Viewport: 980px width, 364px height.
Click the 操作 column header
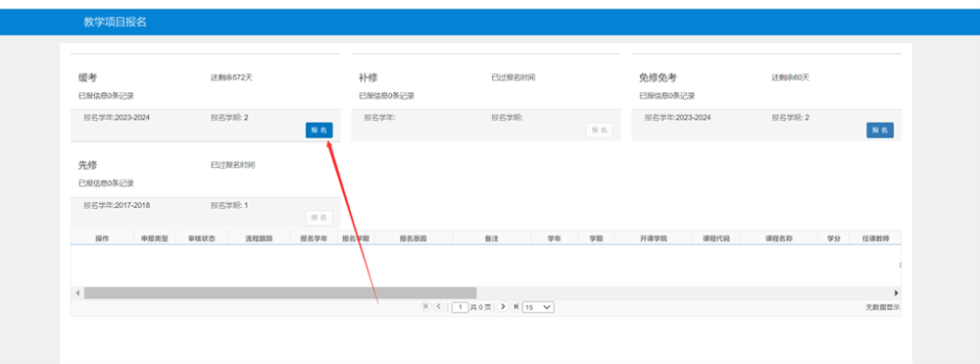[x=103, y=238]
